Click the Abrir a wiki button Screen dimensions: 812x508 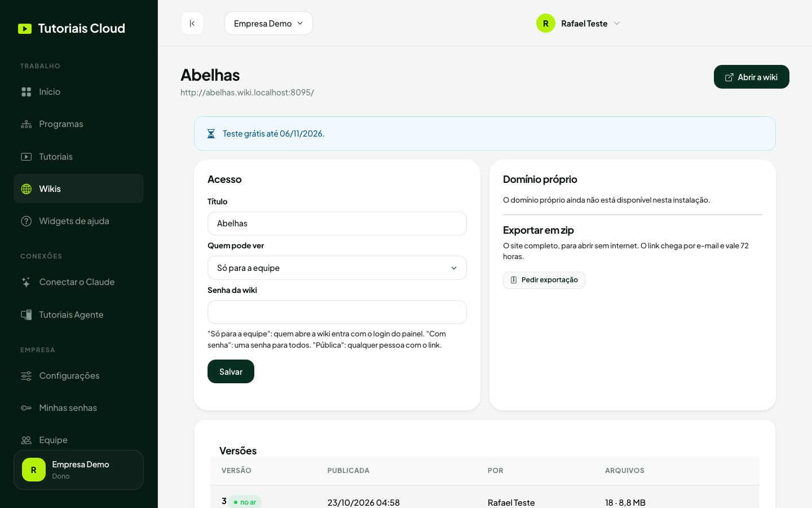click(752, 77)
